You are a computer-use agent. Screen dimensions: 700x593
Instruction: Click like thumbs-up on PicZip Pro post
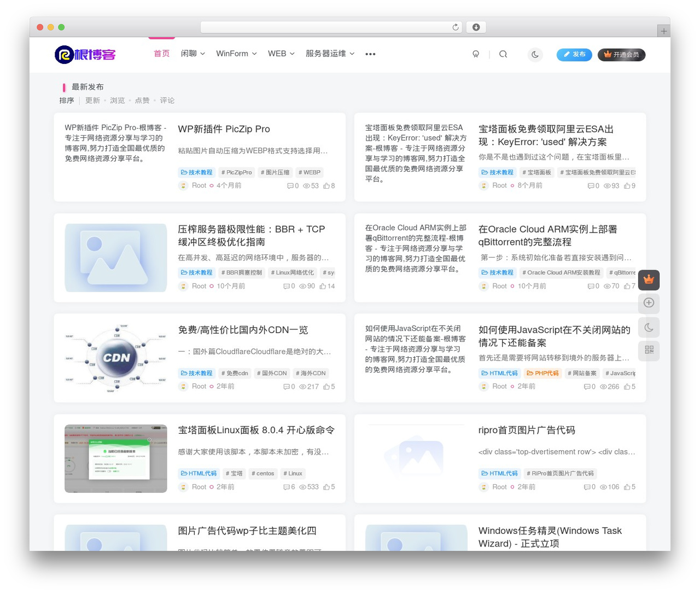click(326, 186)
